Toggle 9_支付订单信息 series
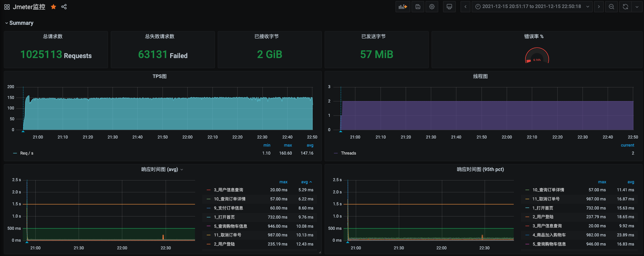644x256 pixels. (x=229, y=208)
